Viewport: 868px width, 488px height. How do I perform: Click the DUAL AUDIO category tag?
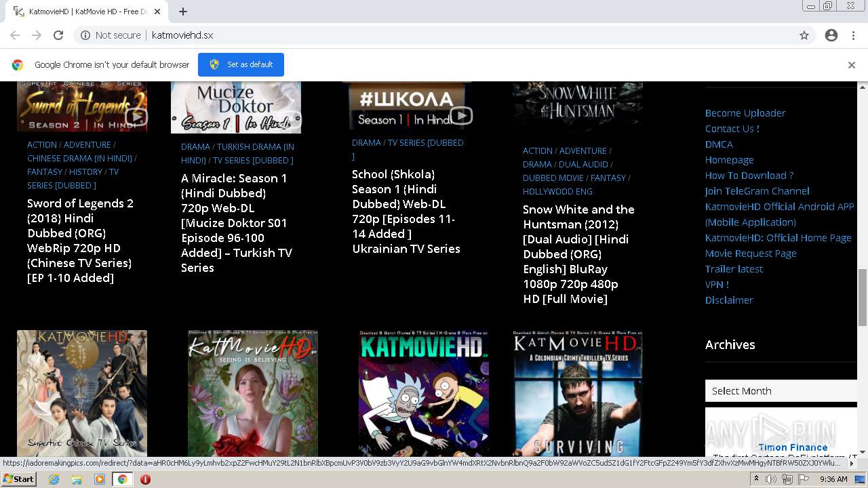point(583,164)
